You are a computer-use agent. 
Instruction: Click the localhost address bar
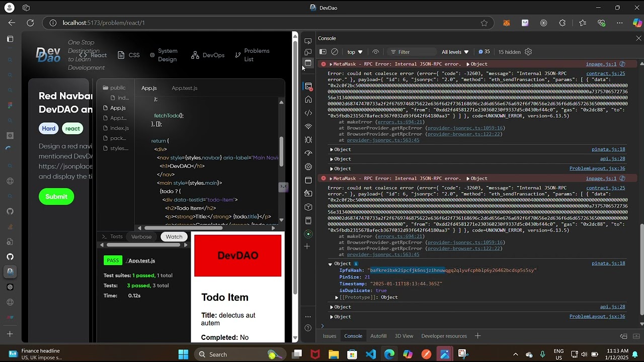coord(269,23)
